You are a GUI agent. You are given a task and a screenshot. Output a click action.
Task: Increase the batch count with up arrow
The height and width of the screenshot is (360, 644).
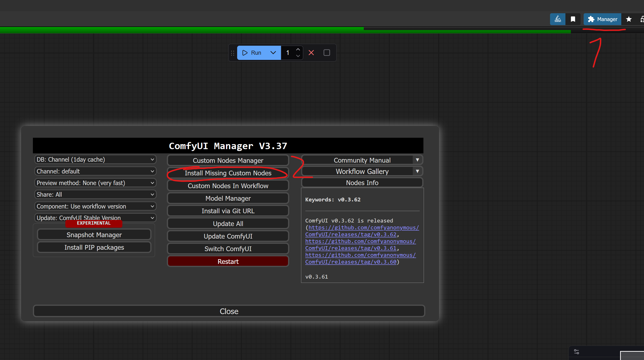[298, 49]
